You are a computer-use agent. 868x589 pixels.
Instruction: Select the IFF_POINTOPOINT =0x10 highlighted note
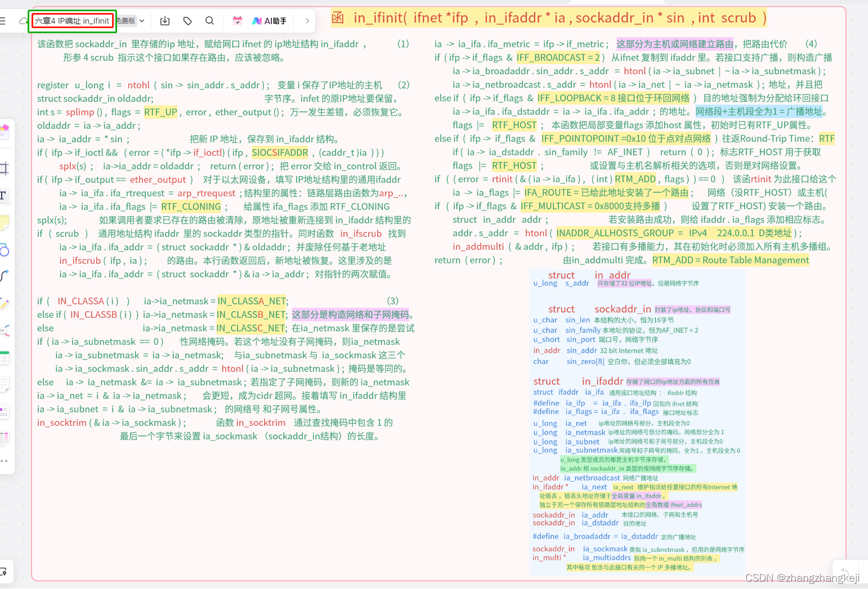click(627, 138)
